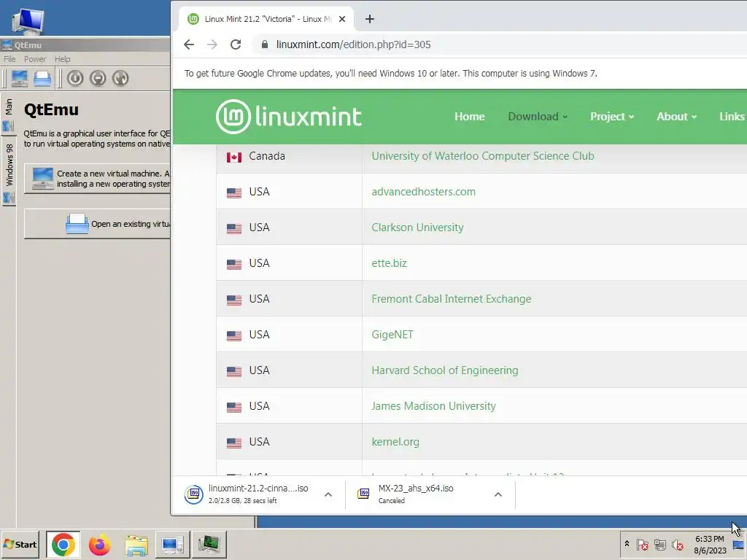Image resolution: width=747 pixels, height=560 pixels.
Task: Reload the Linux Mint page
Action: pos(236,44)
